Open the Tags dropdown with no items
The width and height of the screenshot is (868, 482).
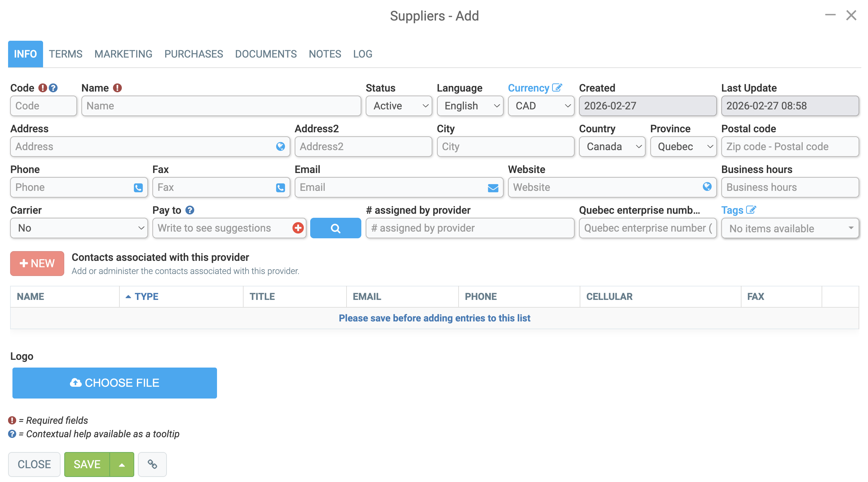pyautogui.click(x=790, y=229)
